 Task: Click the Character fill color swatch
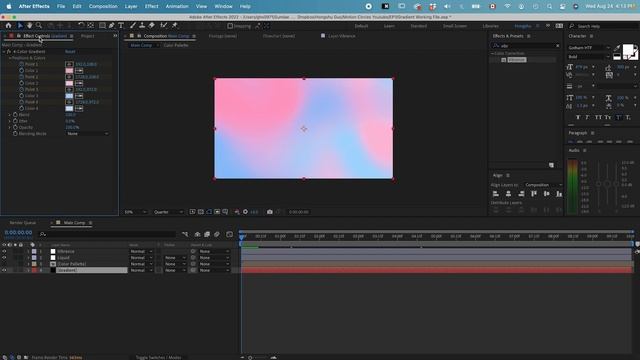[629, 50]
